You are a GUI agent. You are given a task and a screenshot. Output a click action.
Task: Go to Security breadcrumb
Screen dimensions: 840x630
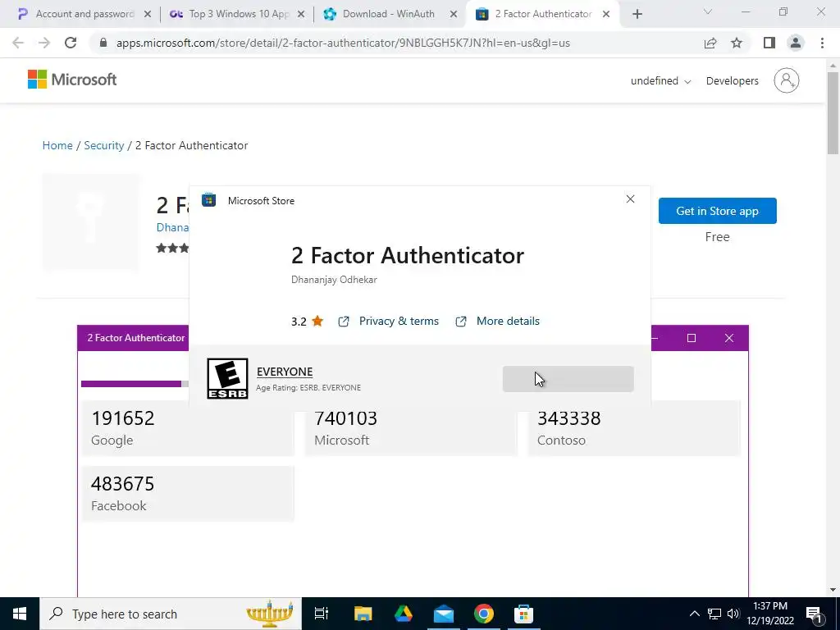[104, 146]
